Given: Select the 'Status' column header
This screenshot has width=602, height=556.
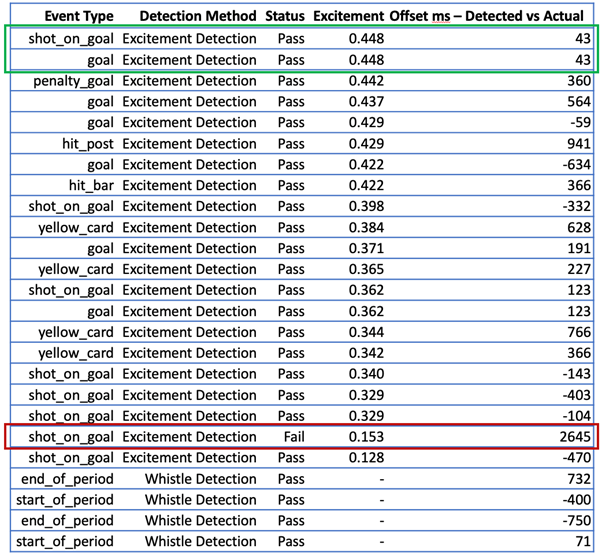Looking at the screenshot, I should click(x=285, y=16).
